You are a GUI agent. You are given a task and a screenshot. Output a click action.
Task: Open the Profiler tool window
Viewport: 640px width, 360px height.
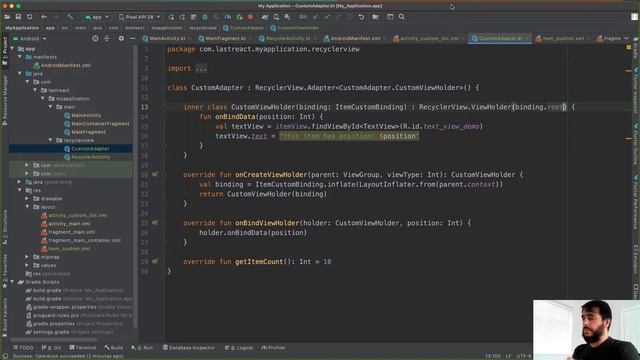(x=273, y=348)
